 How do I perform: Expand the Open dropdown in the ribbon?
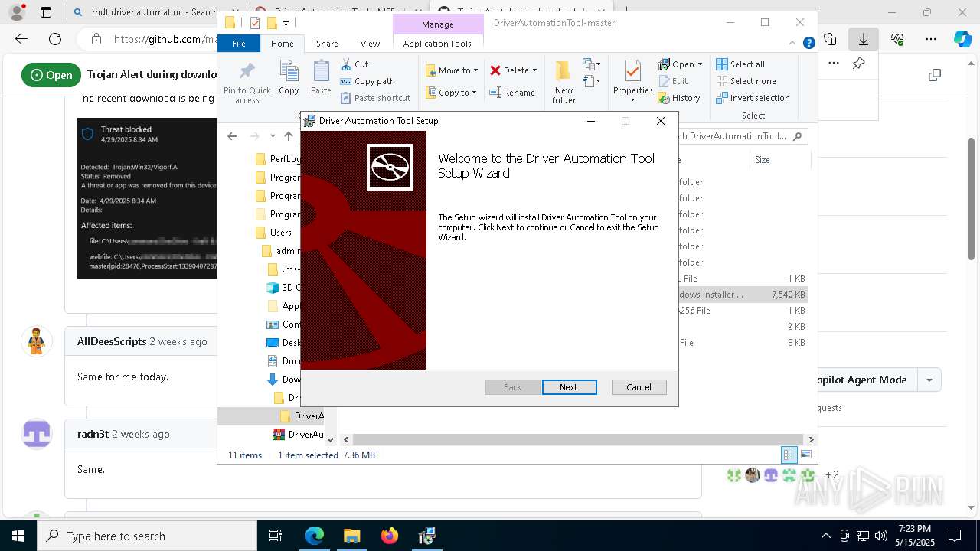pyautogui.click(x=700, y=64)
